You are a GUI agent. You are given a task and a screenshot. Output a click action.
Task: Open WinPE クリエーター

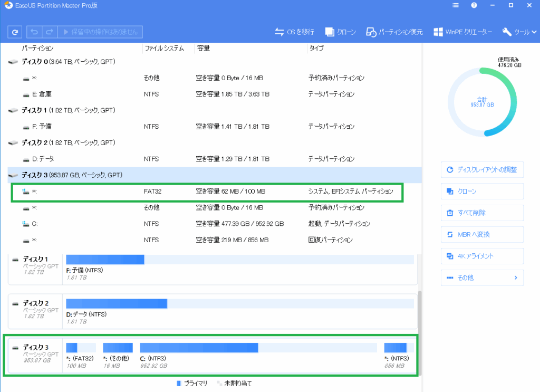coord(463,32)
